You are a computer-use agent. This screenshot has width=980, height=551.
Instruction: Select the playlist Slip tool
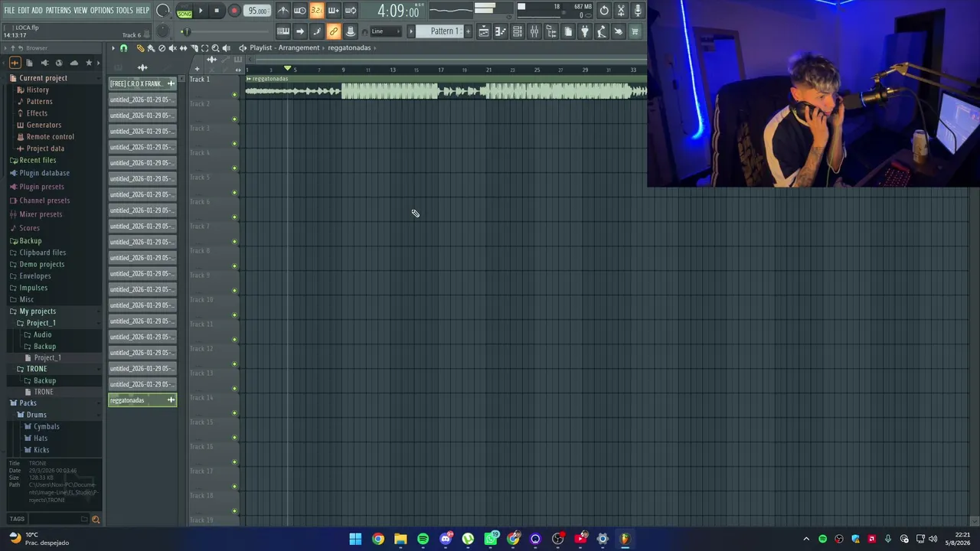point(183,48)
